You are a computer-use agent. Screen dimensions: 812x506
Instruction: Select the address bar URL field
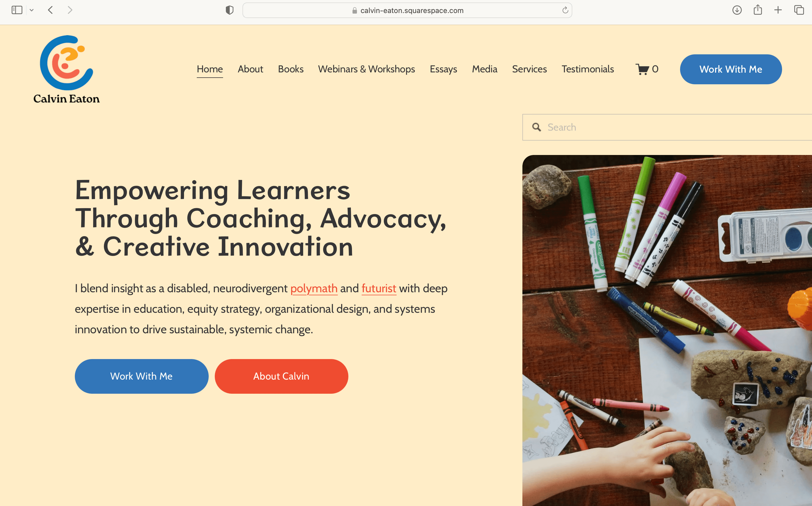click(x=407, y=10)
